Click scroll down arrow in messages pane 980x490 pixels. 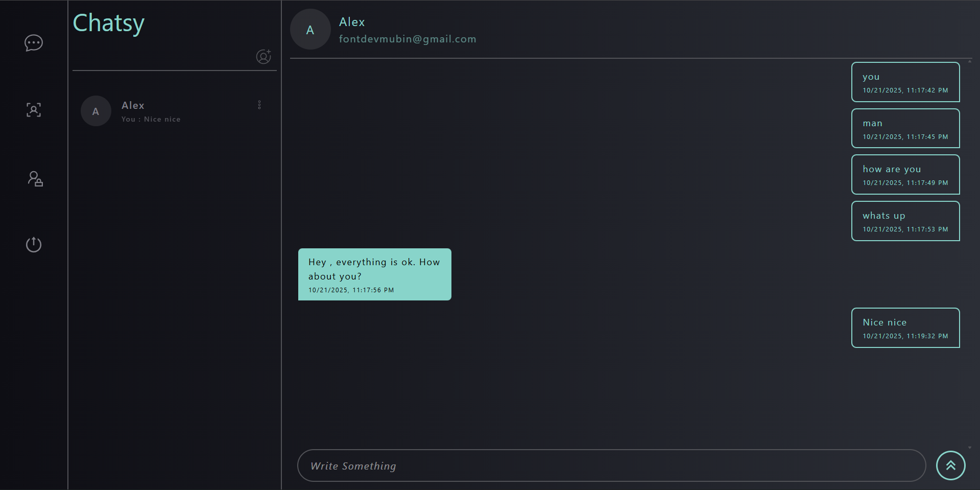coord(970,448)
